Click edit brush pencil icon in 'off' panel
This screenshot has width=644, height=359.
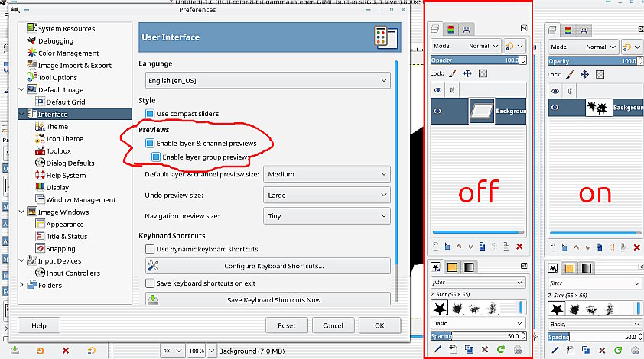click(x=437, y=349)
